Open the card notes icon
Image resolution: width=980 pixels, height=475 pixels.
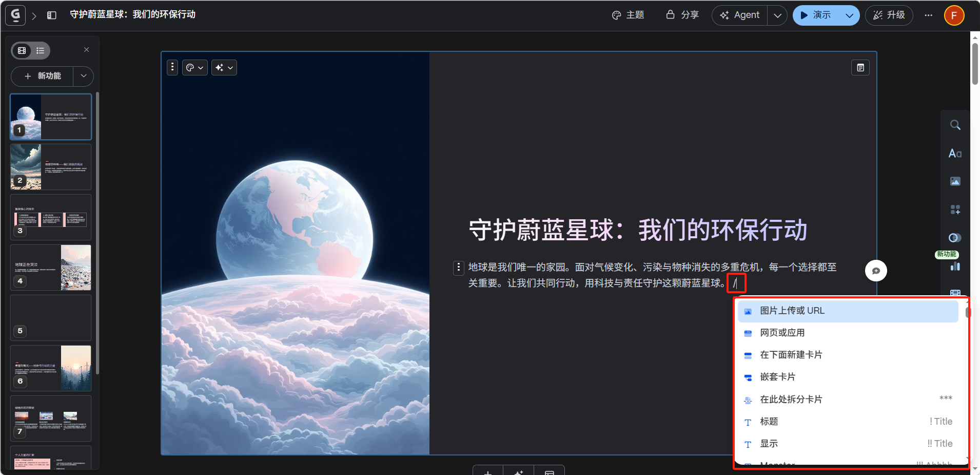pos(860,68)
